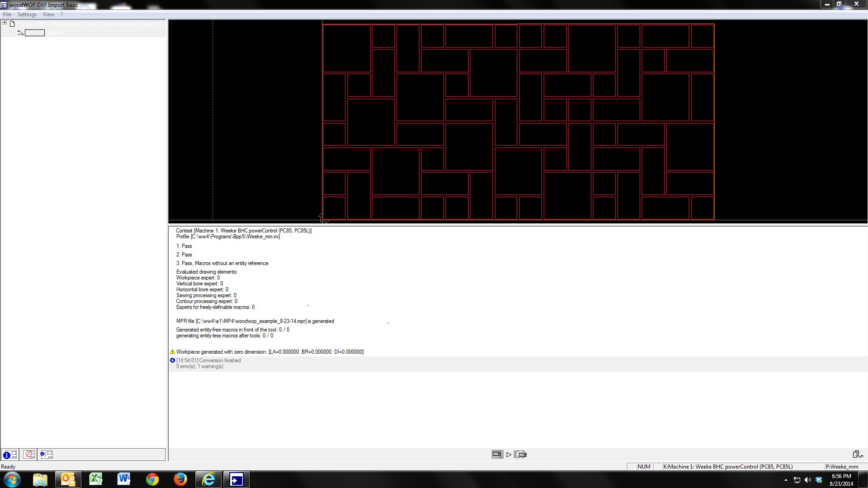Click the Windows Start button
Viewport: 868px width, 488px height.
tap(12, 479)
